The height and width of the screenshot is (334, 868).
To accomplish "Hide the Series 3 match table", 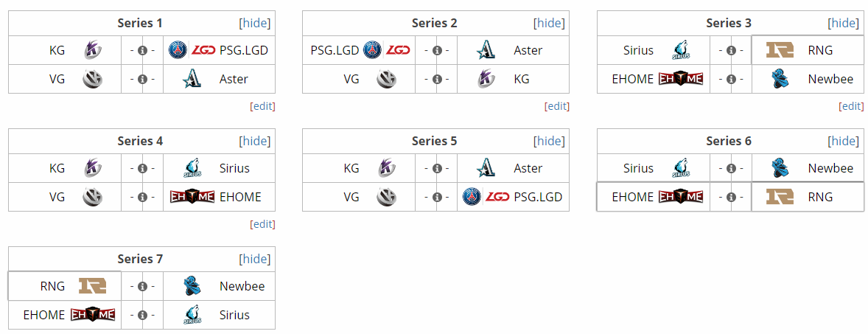I will coord(844,24).
